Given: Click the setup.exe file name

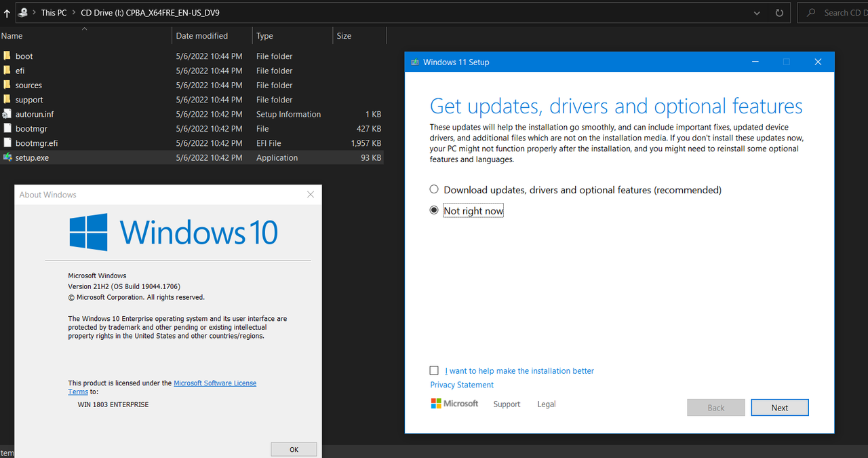Looking at the screenshot, I should click(32, 157).
